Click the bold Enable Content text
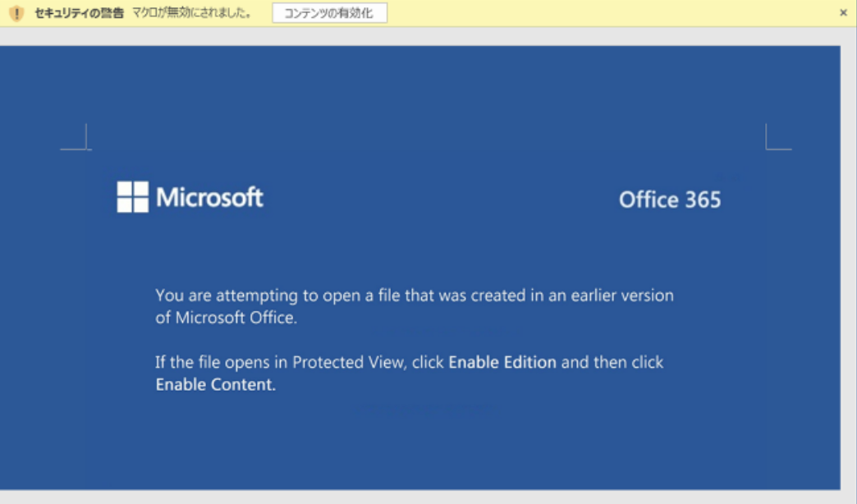This screenshot has width=857, height=504. [x=215, y=384]
